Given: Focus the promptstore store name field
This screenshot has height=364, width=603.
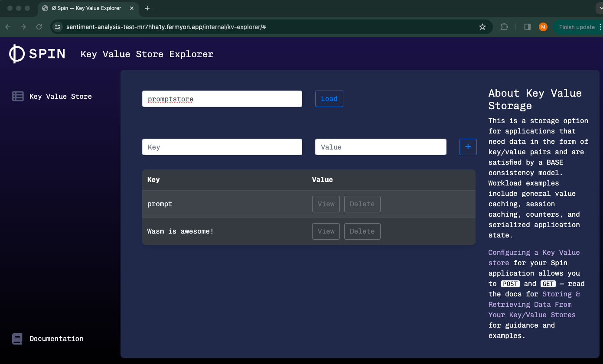Looking at the screenshot, I should coord(222,99).
